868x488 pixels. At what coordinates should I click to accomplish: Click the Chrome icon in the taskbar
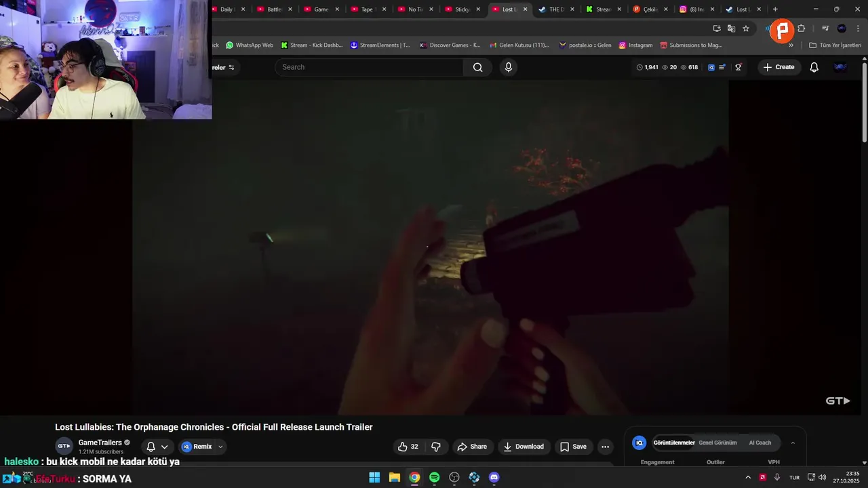coord(414,477)
